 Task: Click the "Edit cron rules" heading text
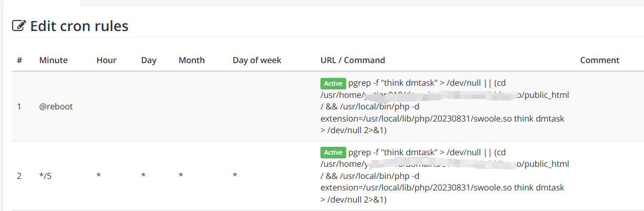click(79, 26)
